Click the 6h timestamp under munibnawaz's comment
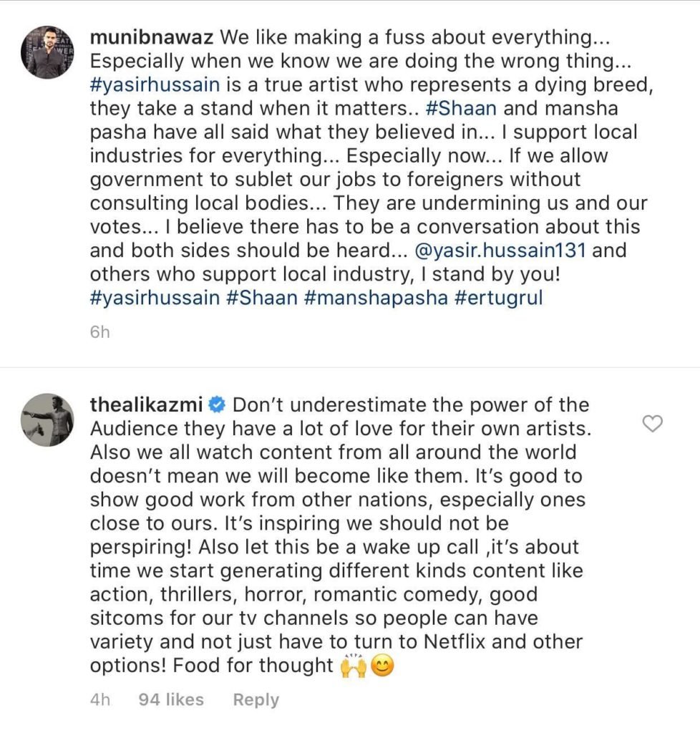700x733 pixels. pyautogui.click(x=100, y=333)
